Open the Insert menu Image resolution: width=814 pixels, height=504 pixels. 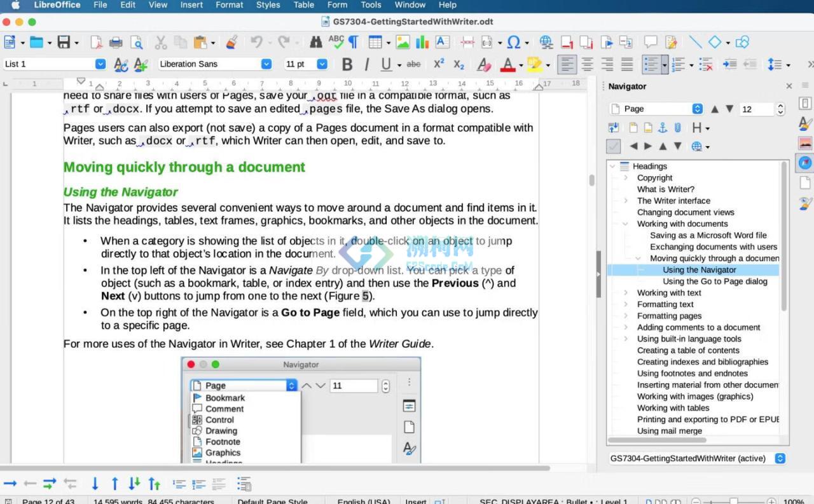click(x=191, y=5)
